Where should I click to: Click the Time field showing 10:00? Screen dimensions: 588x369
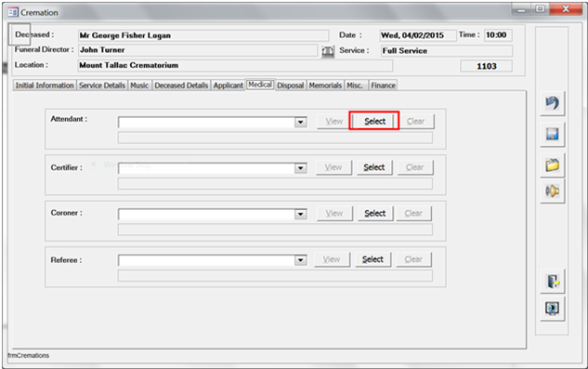point(498,35)
